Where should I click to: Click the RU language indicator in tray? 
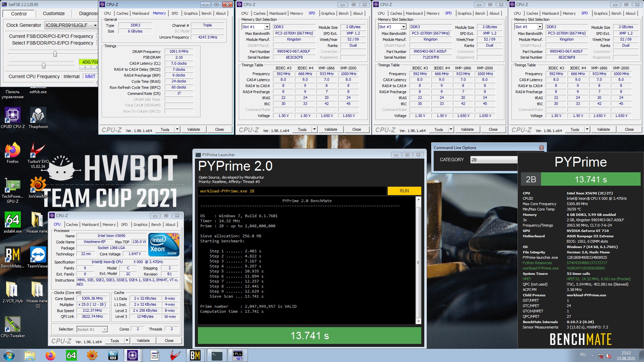pyautogui.click(x=583, y=355)
